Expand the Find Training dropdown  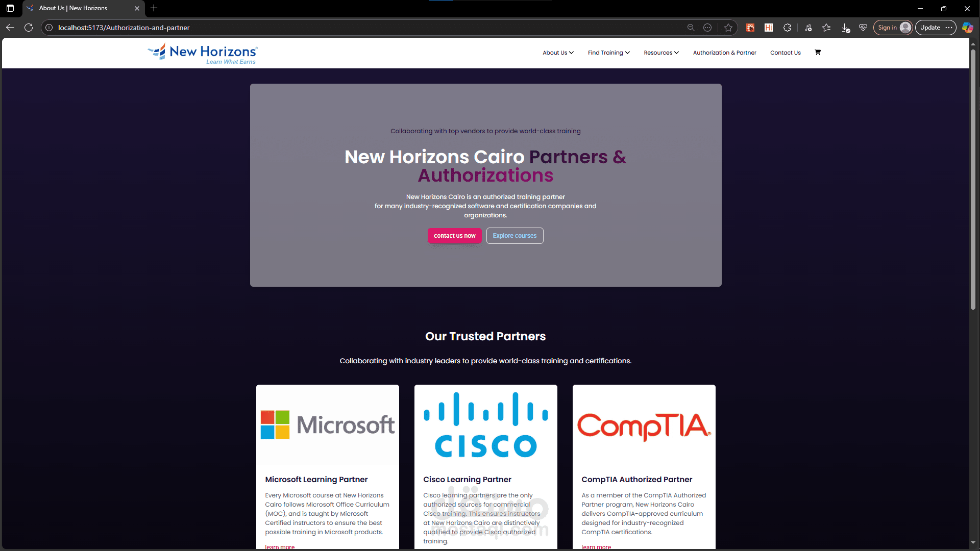608,53
